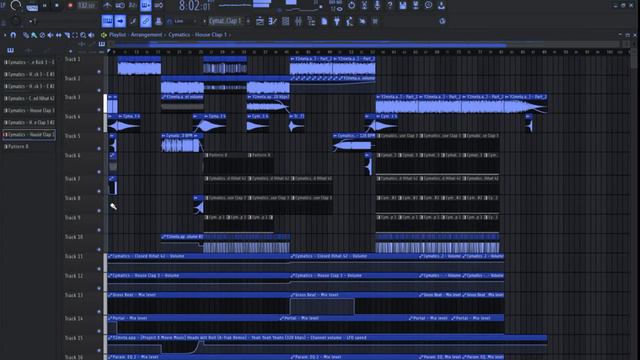Click the brush icon in second toolbar row
The width and height of the screenshot is (640, 360).
pos(133,21)
